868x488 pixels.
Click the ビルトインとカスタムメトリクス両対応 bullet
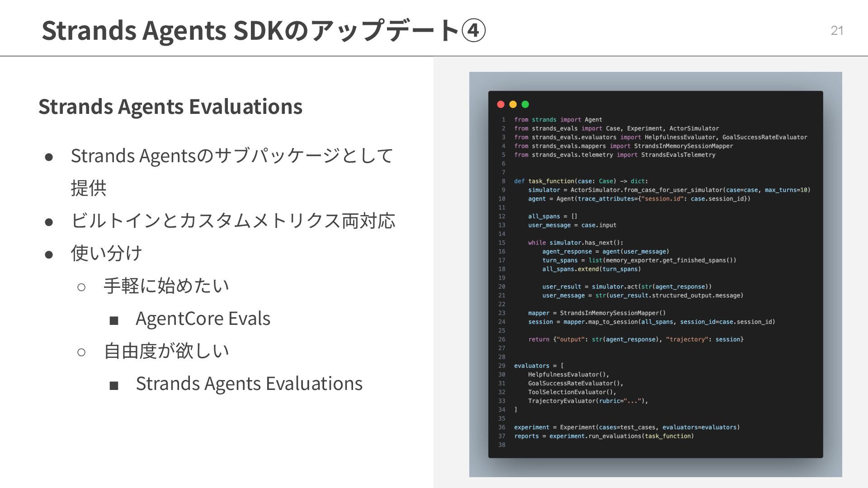tap(233, 221)
